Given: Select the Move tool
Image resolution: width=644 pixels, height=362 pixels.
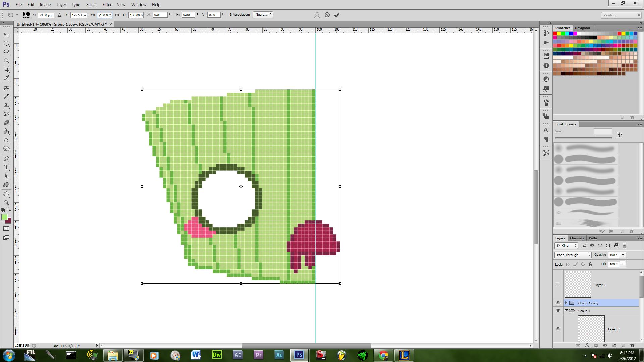Looking at the screenshot, I should pyautogui.click(x=6, y=35).
